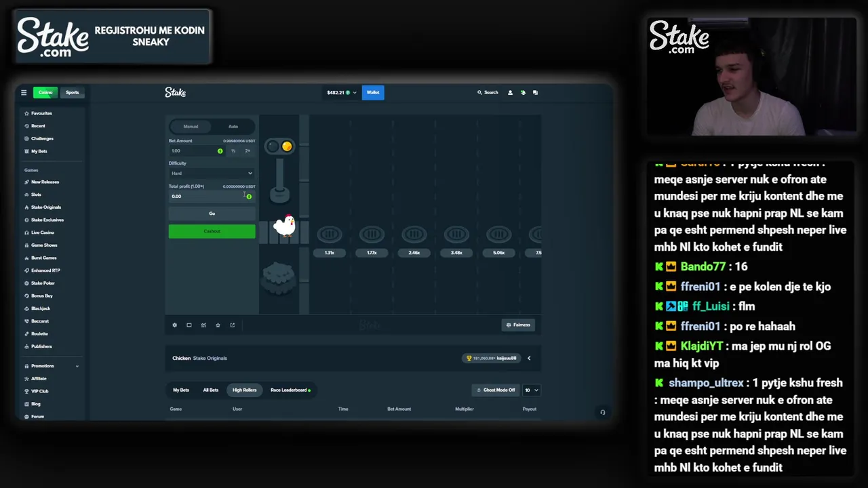Open the user profile icon
Viewport: 868px width, 488px height.
pos(510,92)
